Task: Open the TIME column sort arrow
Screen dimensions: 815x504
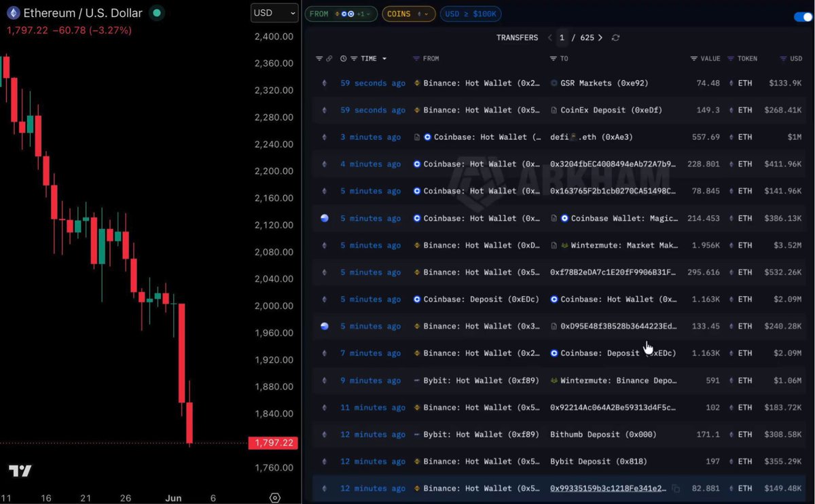Action: point(384,59)
